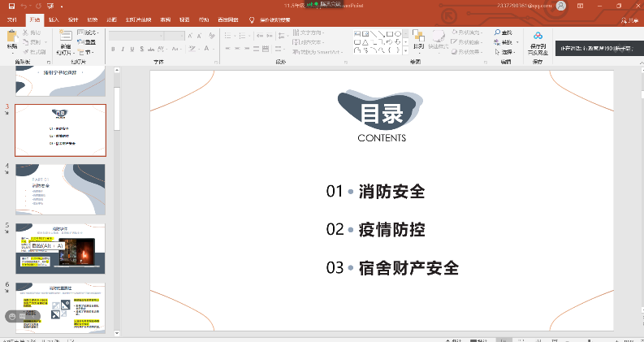Click the lightbulb Tell Me search icon

[x=251, y=19]
